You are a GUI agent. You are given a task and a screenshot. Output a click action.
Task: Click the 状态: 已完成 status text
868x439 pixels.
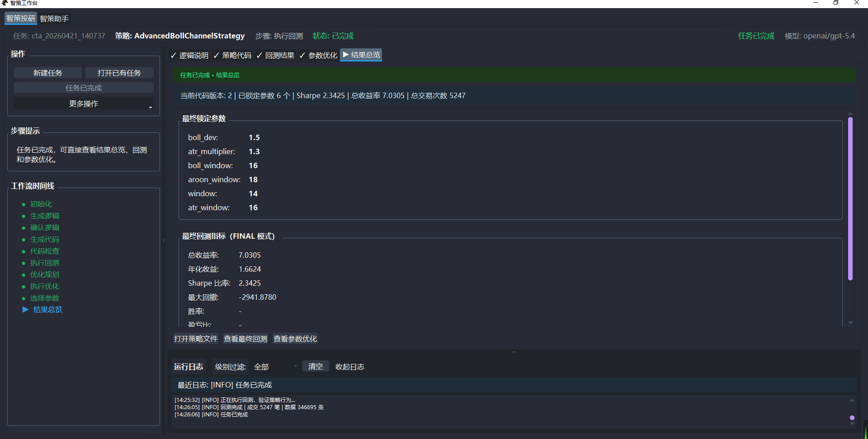click(333, 36)
